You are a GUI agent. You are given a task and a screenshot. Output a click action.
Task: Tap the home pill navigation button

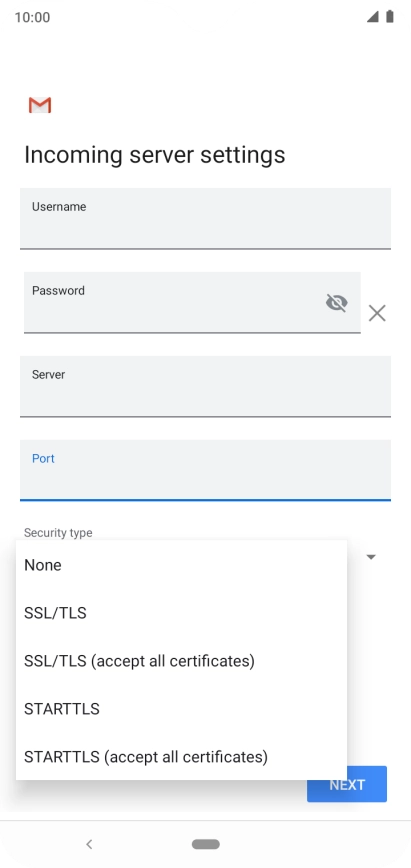[x=206, y=844]
